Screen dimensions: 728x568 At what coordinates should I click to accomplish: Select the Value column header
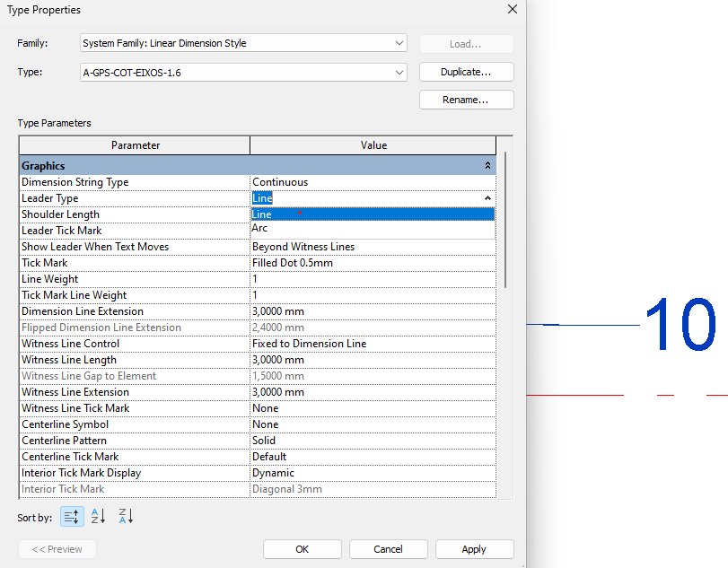click(373, 145)
